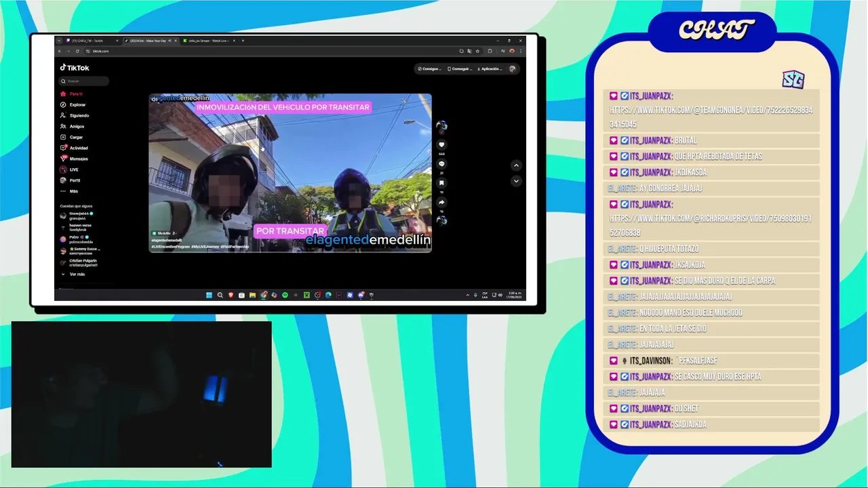
Task: Click the SADJAJKDA chat message
Action: [690, 425]
